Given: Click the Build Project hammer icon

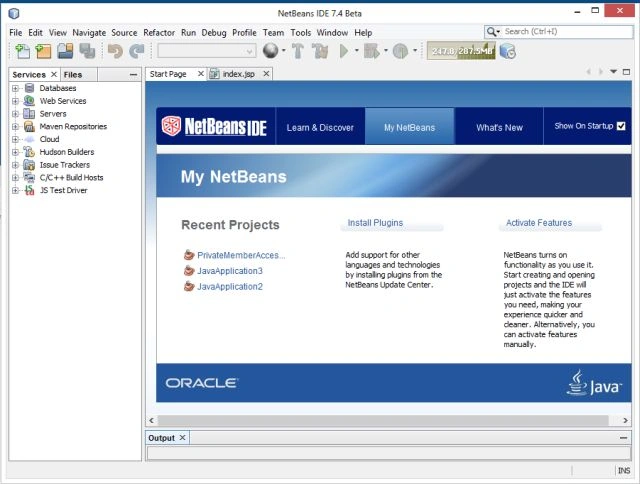Looking at the screenshot, I should tap(298, 51).
